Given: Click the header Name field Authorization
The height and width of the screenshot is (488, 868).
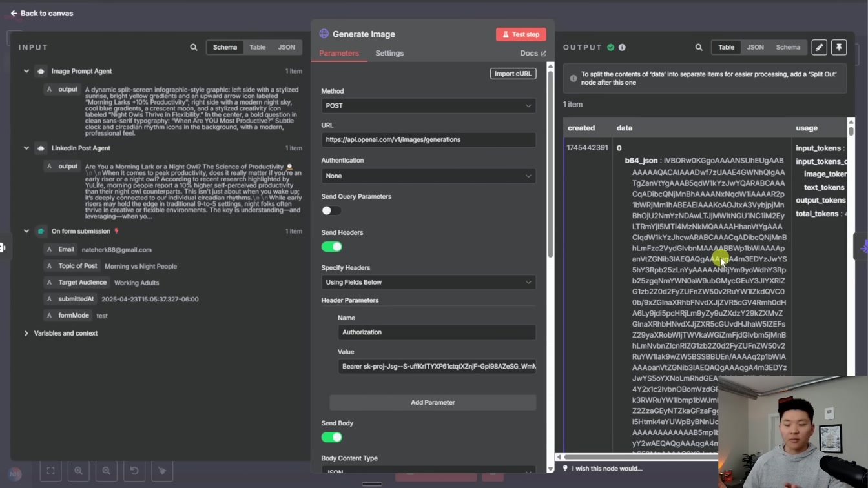Looking at the screenshot, I should pos(437,332).
